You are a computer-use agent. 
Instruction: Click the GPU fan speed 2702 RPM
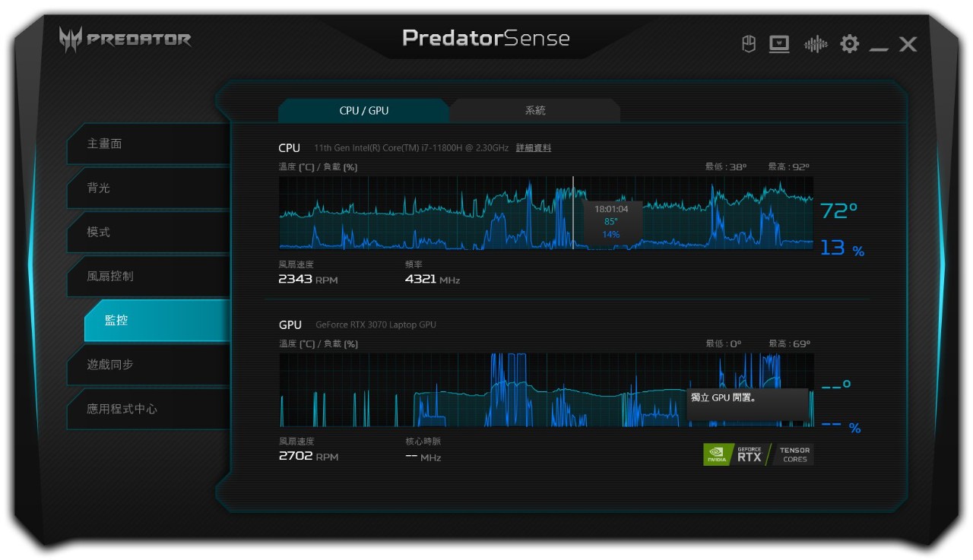pyautogui.click(x=309, y=456)
